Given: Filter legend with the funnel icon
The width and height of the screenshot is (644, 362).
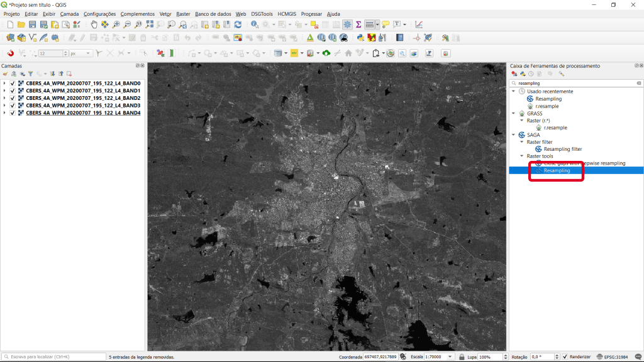Looking at the screenshot, I should pyautogui.click(x=30, y=74).
